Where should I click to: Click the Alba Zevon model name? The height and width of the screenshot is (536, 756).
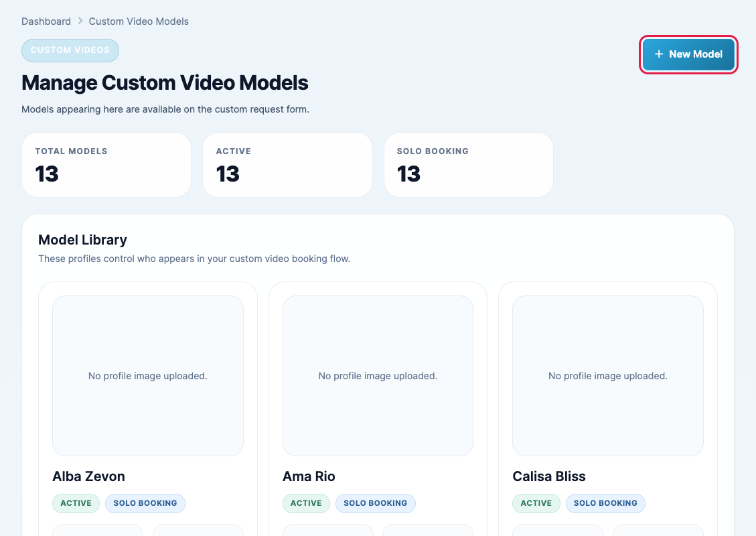88,476
